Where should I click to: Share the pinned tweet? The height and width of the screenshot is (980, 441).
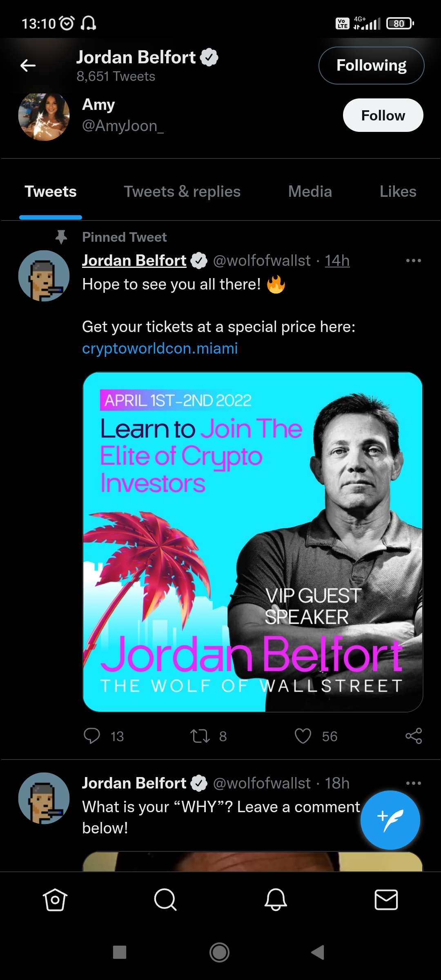click(x=414, y=736)
